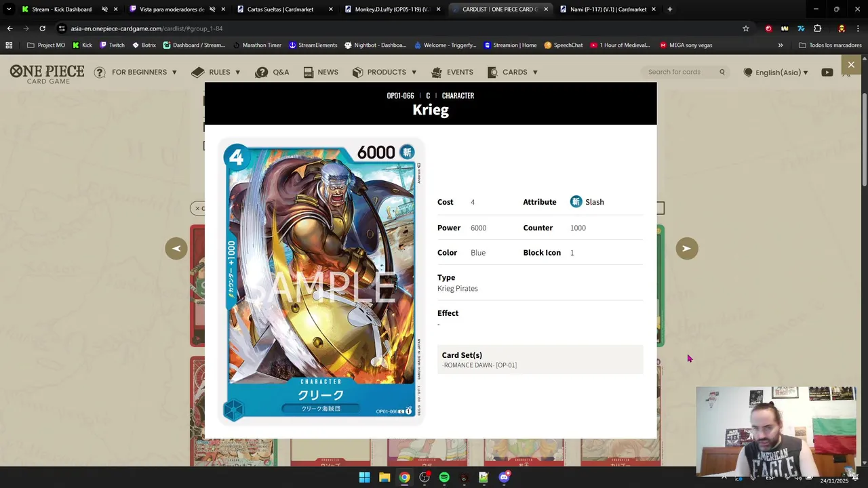Open the Q&A page
This screenshot has width=868, height=488.
(272, 72)
